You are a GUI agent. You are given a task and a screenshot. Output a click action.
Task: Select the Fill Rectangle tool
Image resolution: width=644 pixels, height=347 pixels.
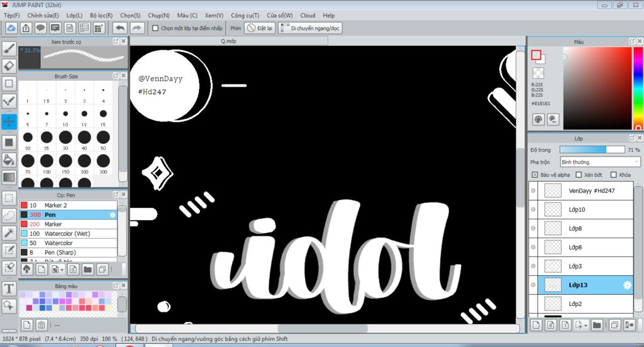coord(9,143)
